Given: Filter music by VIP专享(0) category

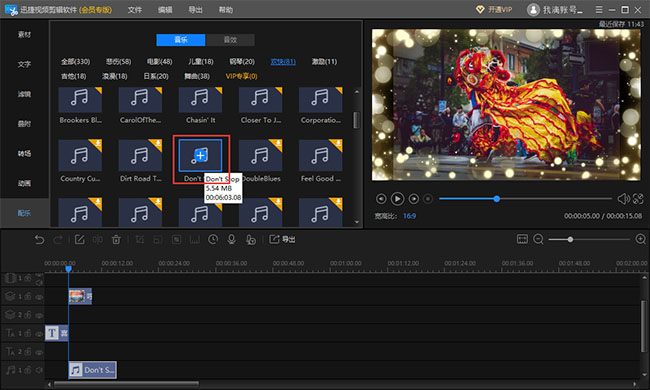Looking at the screenshot, I should (241, 76).
